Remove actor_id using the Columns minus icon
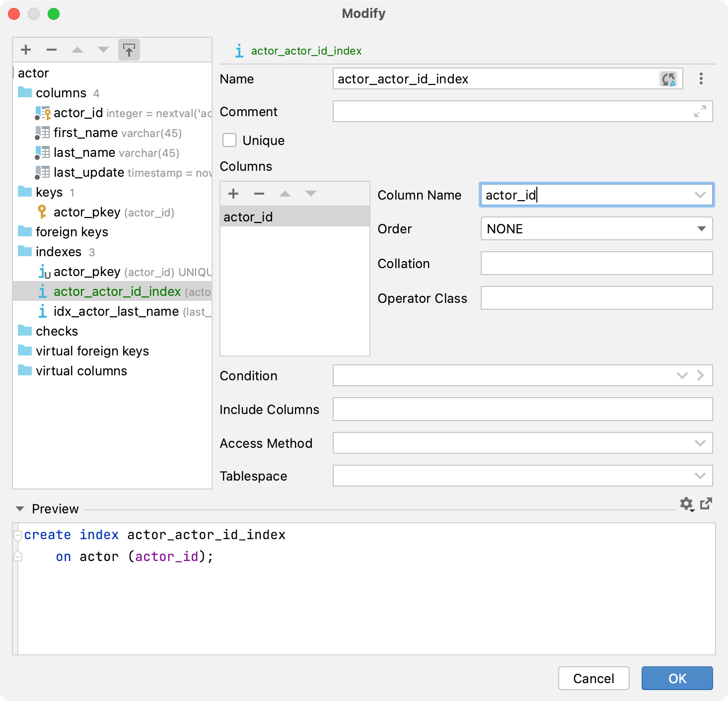Screen dimensions: 728x701 coord(259,193)
